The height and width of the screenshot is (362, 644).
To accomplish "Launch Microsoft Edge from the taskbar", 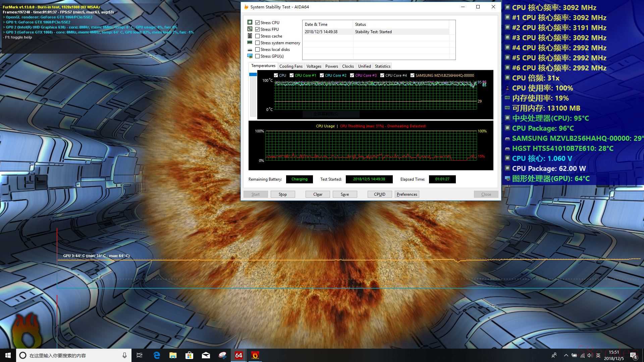I will pyautogui.click(x=157, y=355).
